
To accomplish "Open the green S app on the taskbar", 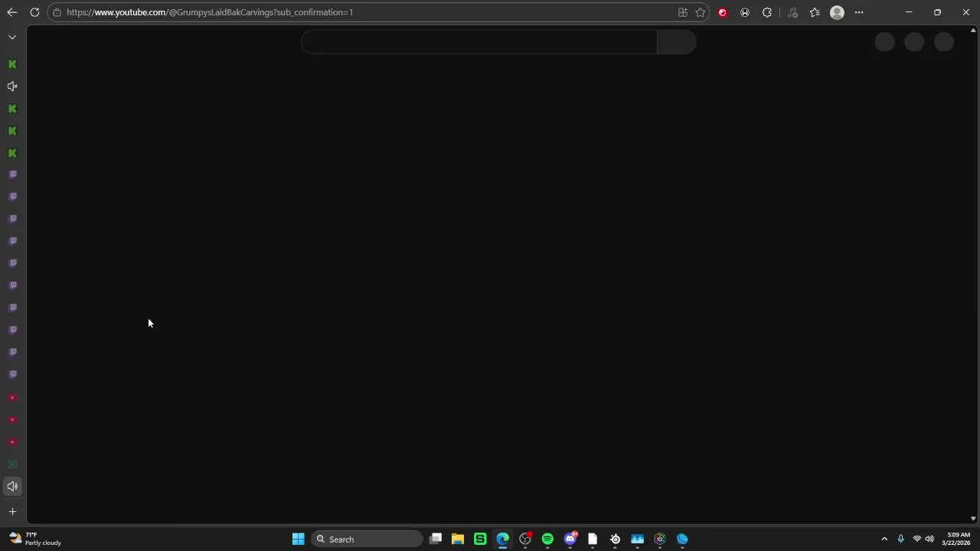I will 480,540.
